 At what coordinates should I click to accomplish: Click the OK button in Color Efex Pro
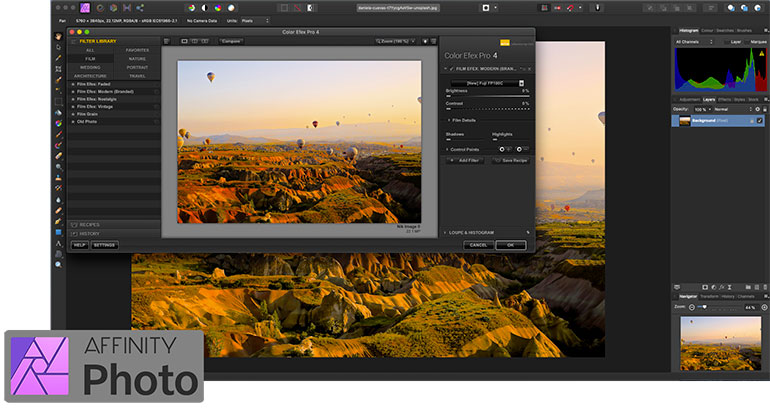click(510, 244)
